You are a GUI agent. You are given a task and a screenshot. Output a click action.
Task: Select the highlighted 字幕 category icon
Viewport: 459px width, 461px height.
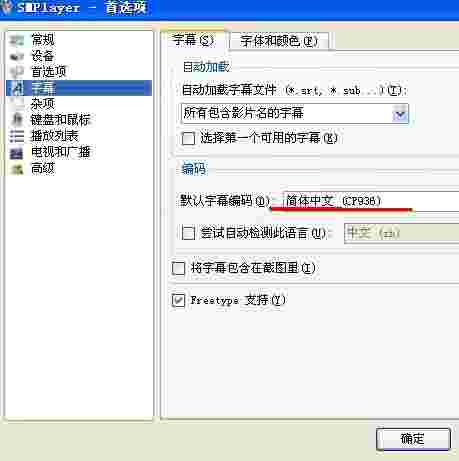(x=16, y=88)
